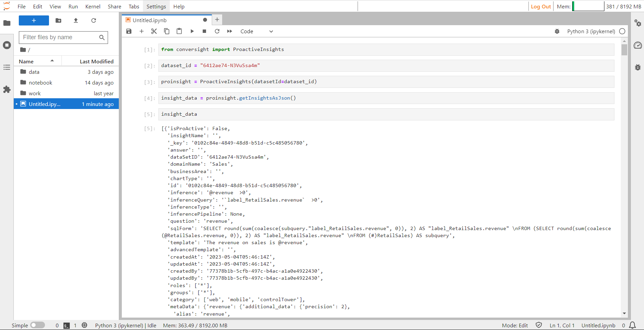Toggle the Simple interface mode switch
644x330 pixels.
pyautogui.click(x=38, y=325)
